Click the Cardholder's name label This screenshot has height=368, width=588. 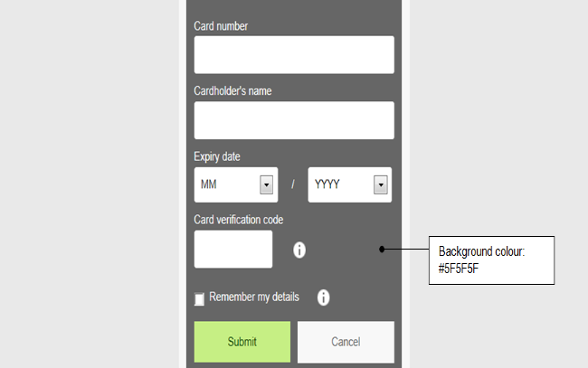[x=232, y=90]
